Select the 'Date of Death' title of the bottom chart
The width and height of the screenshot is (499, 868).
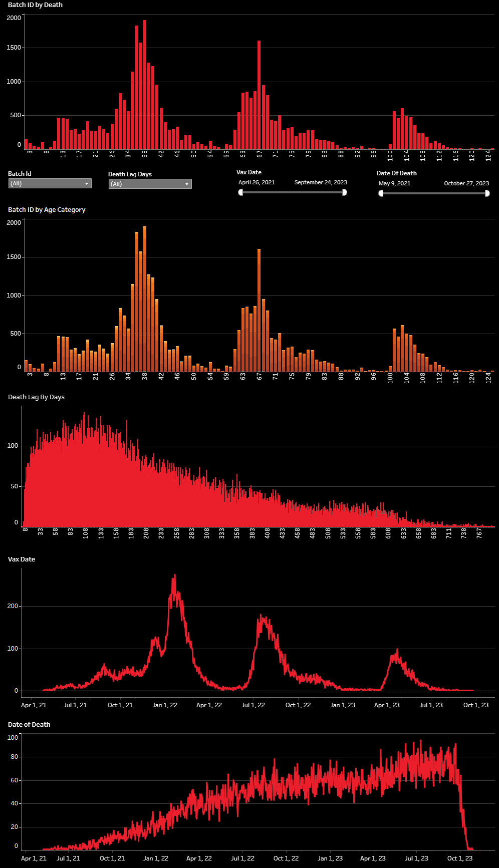(29, 724)
